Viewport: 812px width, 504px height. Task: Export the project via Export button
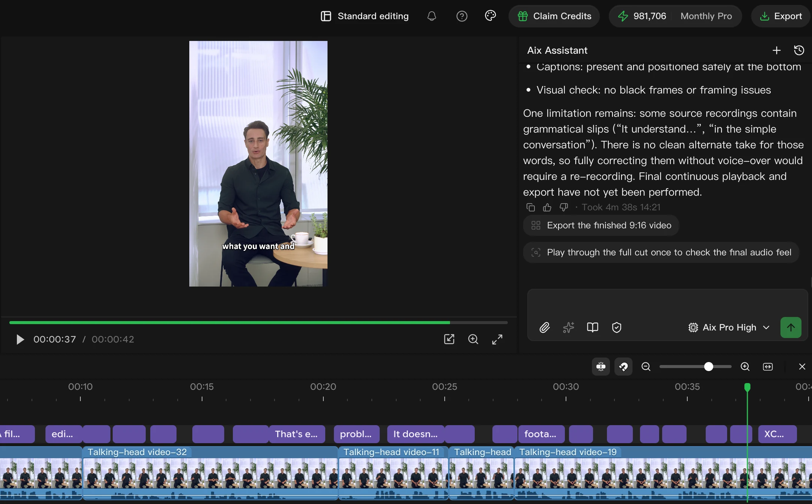click(x=781, y=16)
